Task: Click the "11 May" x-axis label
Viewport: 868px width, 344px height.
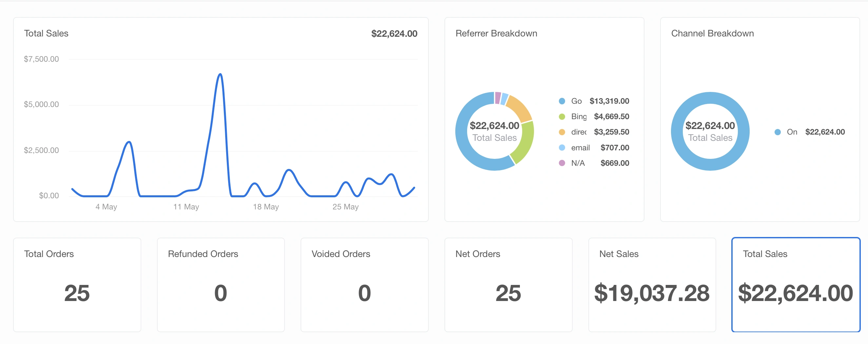Action: pos(186,207)
